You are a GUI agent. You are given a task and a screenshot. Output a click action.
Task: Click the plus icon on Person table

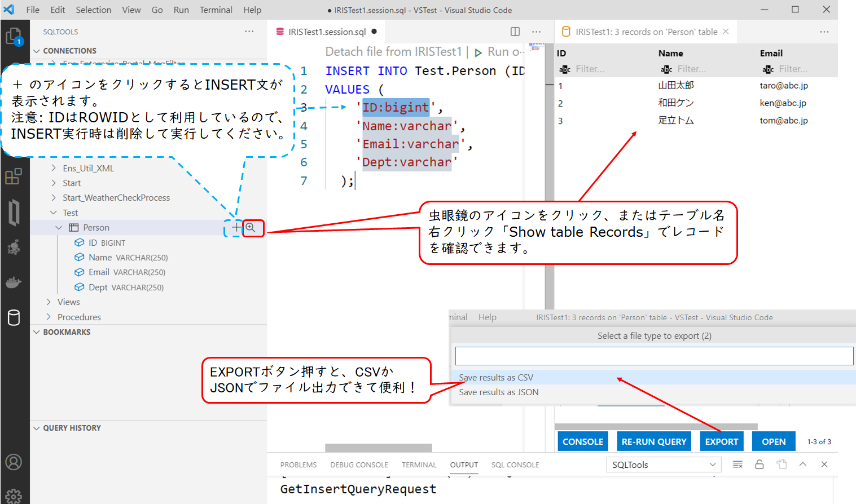pos(236,227)
